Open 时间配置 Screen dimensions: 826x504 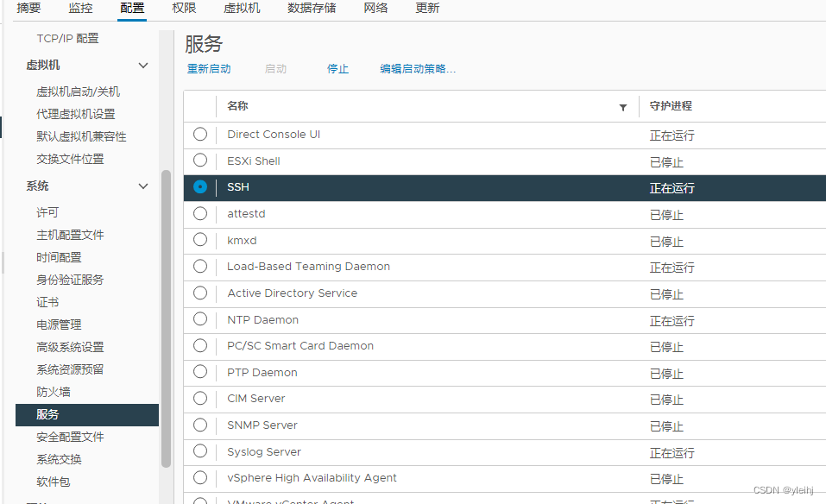[x=59, y=257]
